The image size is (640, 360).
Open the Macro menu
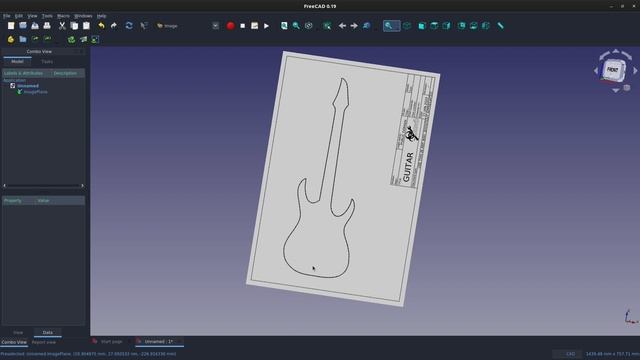63,16
